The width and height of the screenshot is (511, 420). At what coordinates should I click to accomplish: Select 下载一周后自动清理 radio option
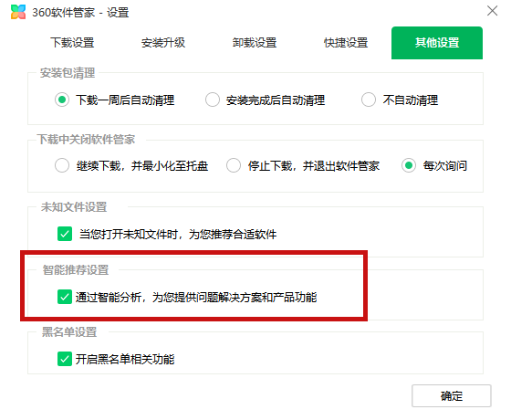click(62, 100)
